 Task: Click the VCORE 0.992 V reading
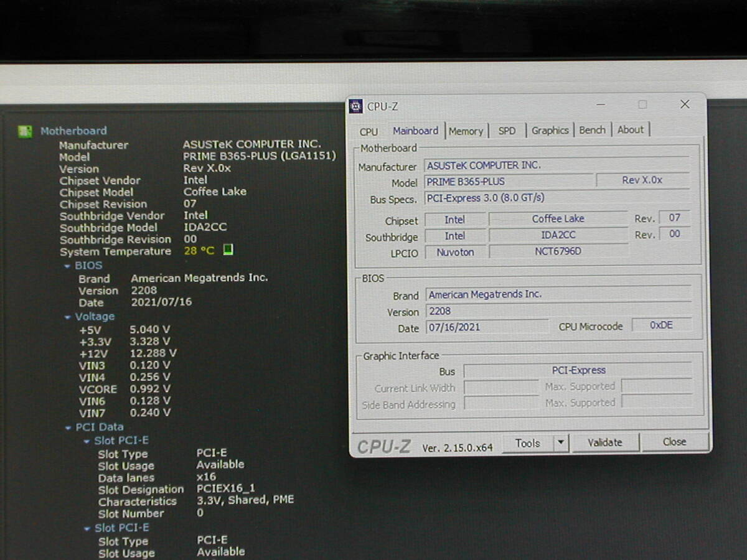[149, 389]
